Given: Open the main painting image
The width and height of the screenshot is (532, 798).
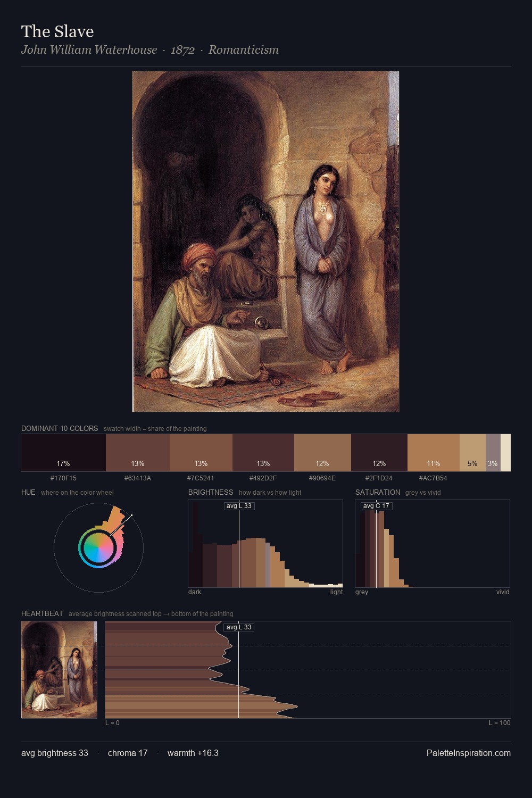Looking at the screenshot, I should coord(265,242).
